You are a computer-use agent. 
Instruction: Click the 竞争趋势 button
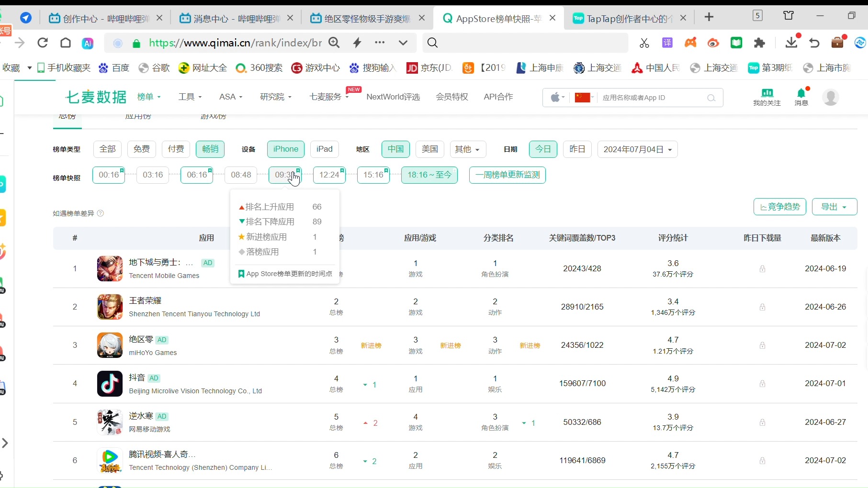[x=780, y=207]
